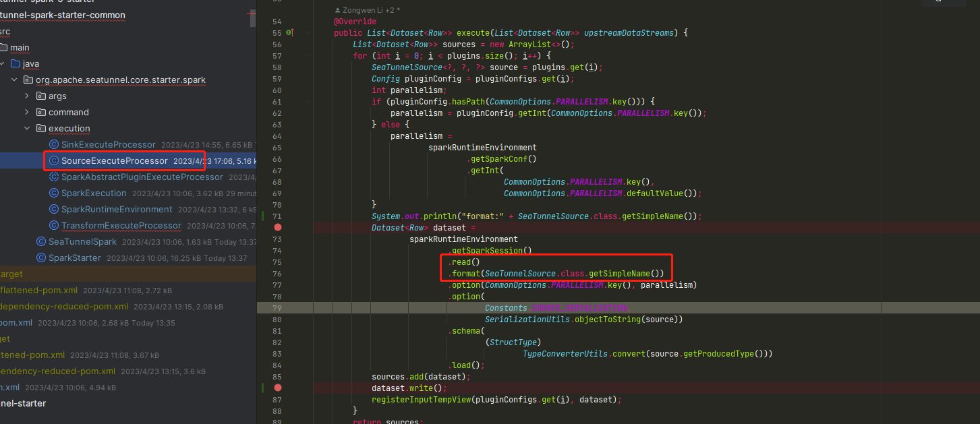Click the .read() call in editor
Viewport: 980px width, 424px height.
[463, 262]
